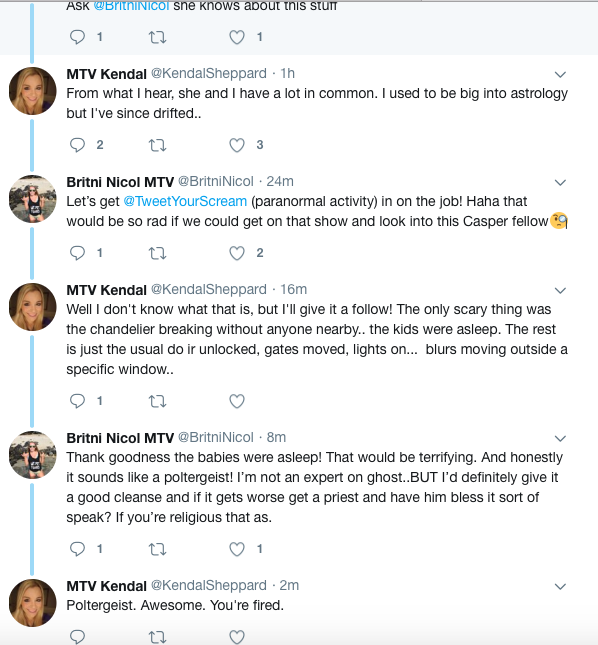View Kendal's avatar on the 1h tweet
The width and height of the screenshot is (598, 645).
32,91
